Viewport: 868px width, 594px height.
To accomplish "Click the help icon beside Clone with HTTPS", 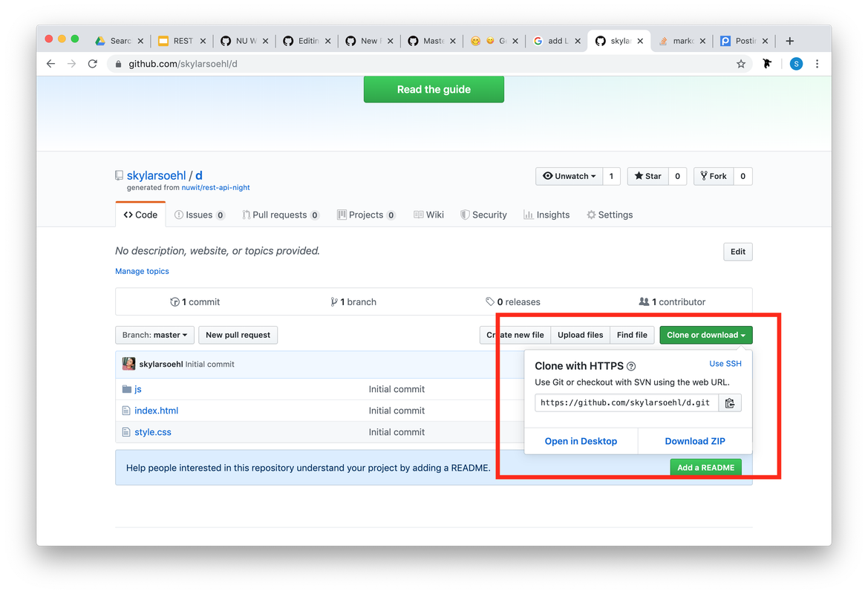I will pos(631,367).
